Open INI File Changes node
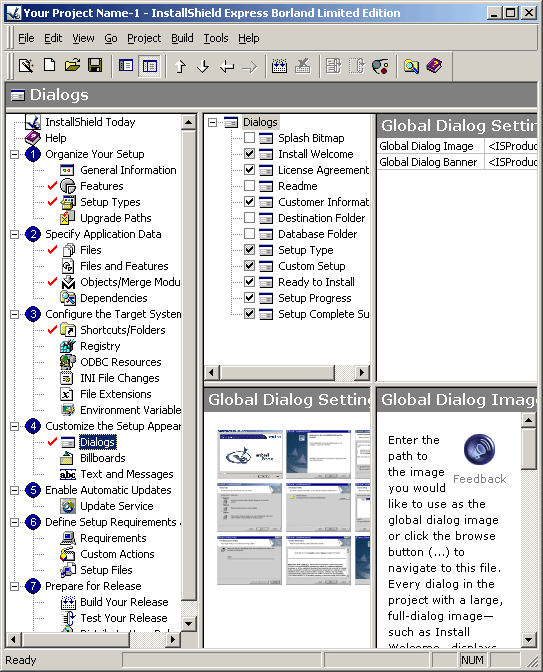Screen dimensions: 543x672 120,378
